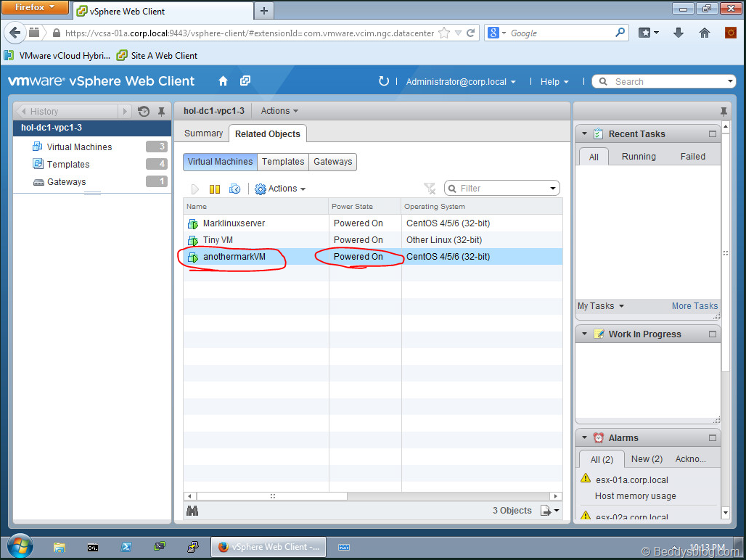Open Administrator@corp.local user menu

(x=461, y=82)
